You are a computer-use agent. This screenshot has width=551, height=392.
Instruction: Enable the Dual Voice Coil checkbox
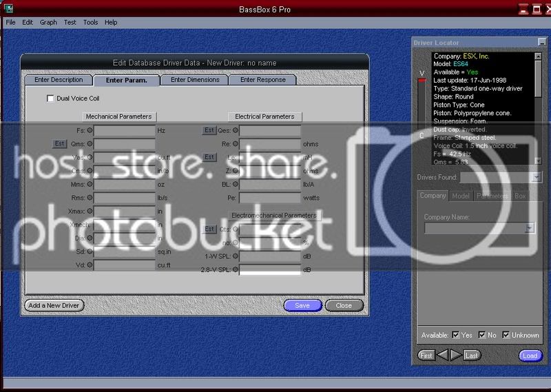[x=50, y=99]
